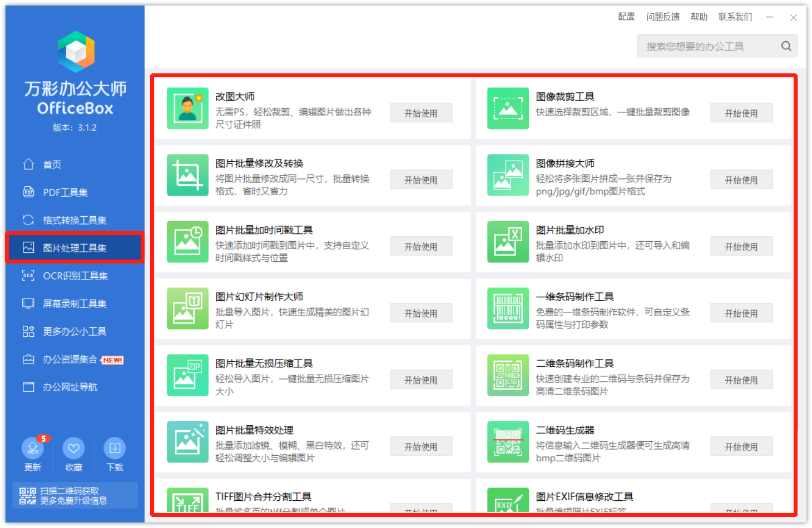Click the grid icon beside 更多办公小工具
This screenshot has width=812, height=528.
[28, 331]
